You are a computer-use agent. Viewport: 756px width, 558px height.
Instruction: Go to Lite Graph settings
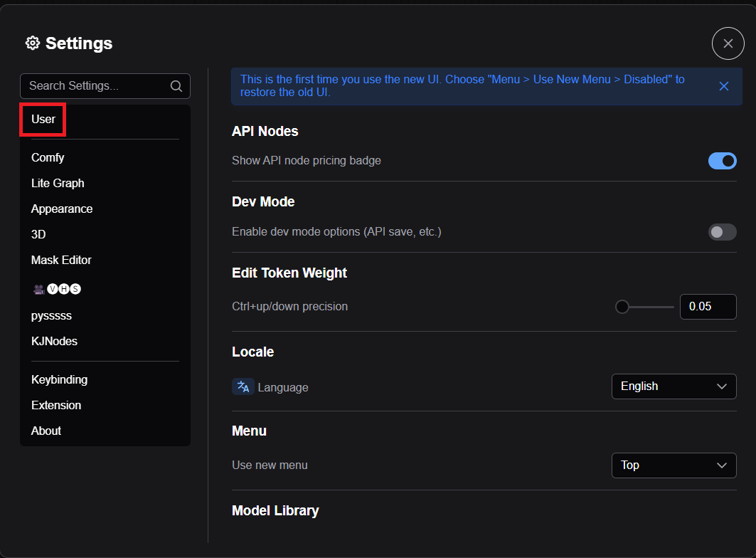58,183
